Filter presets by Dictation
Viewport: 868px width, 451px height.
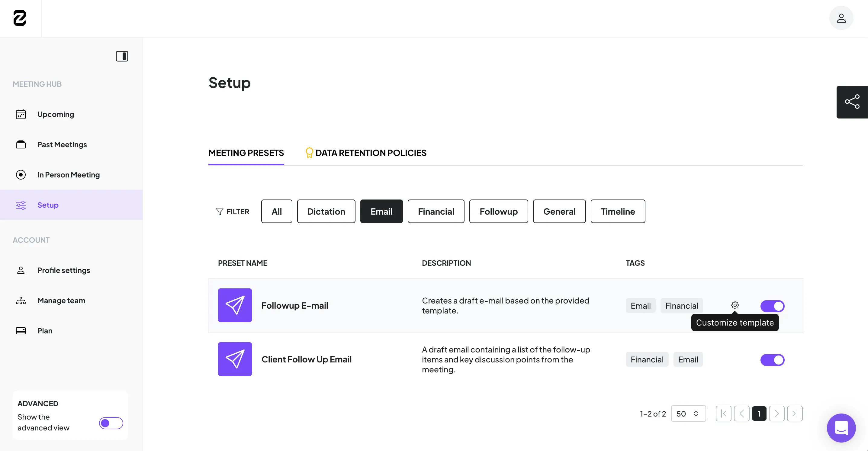tap(326, 211)
